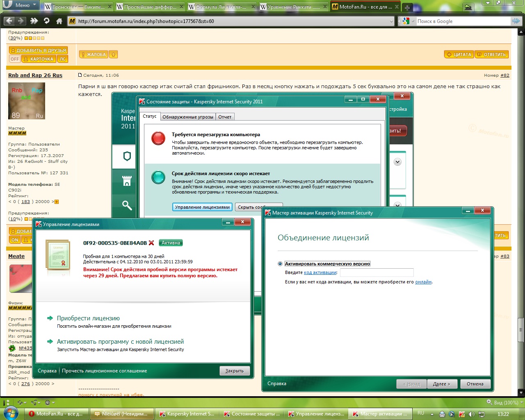The height and width of the screenshot is (420, 525).
Task: Click the ДОБАВИТЬ В ДРУЗЬЯ button at top
Action: tap(38, 50)
